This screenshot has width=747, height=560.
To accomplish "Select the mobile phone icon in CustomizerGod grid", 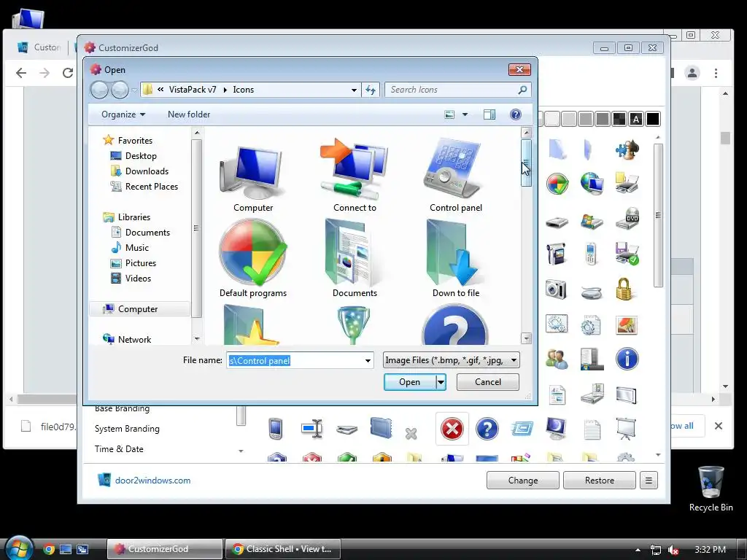I will [x=591, y=253].
